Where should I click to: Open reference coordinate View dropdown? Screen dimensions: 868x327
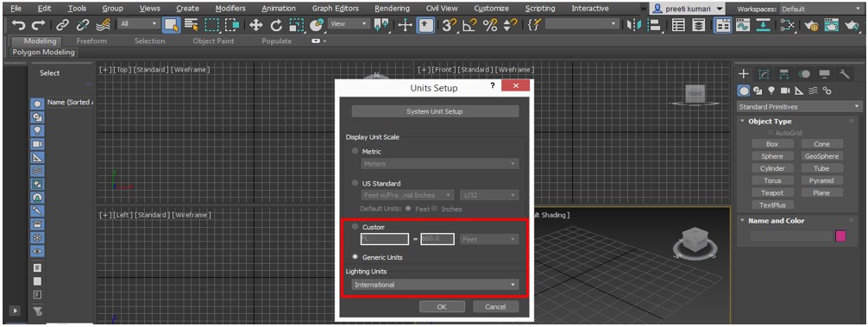tap(349, 24)
